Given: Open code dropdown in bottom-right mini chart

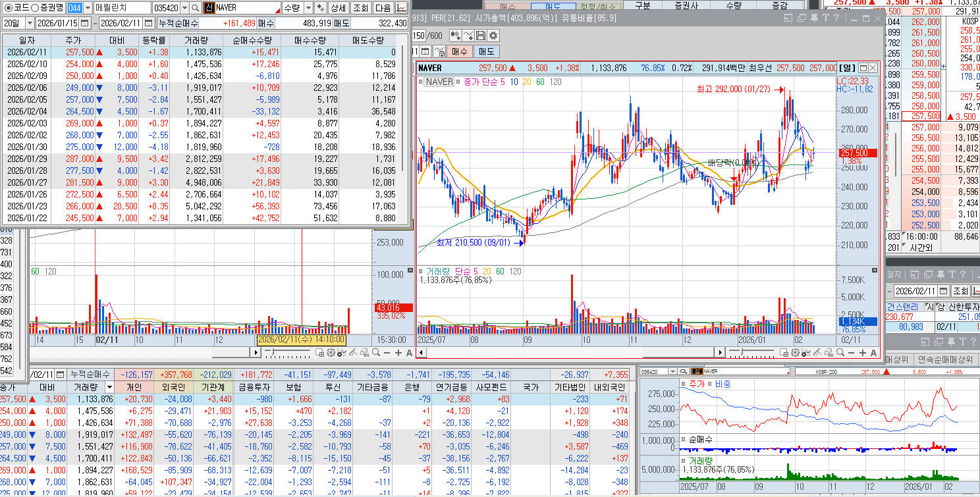Looking at the screenshot, I should 672,372.
